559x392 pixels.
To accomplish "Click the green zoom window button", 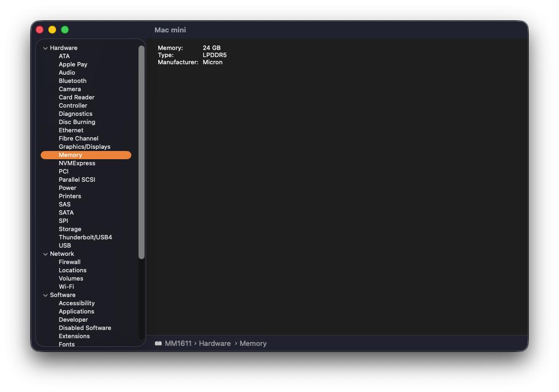I will (x=65, y=30).
